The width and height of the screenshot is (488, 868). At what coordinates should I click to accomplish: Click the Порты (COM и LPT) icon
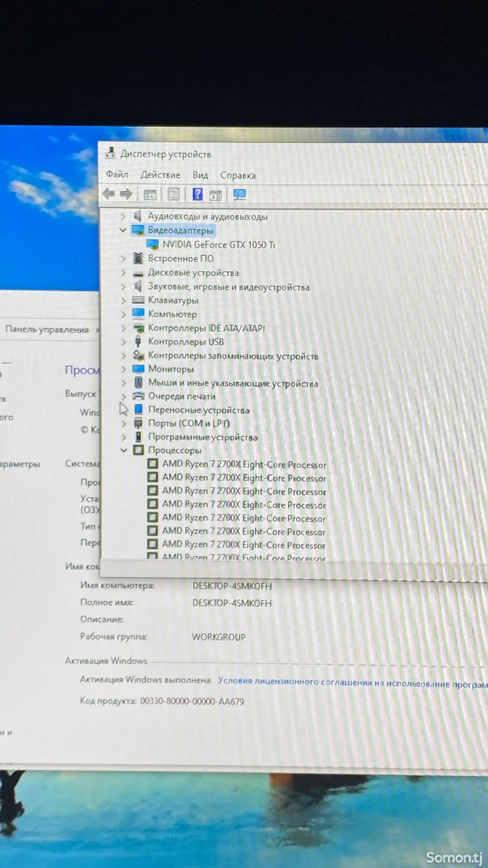click(138, 423)
